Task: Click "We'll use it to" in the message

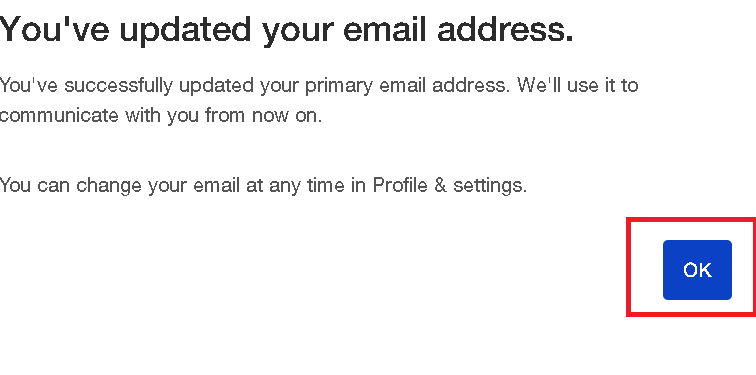Action: pyautogui.click(x=578, y=85)
